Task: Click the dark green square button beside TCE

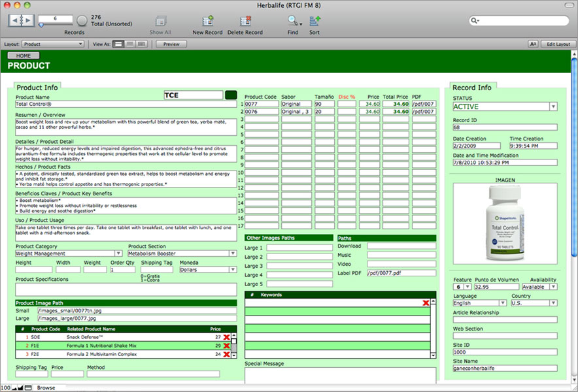Action: point(231,95)
